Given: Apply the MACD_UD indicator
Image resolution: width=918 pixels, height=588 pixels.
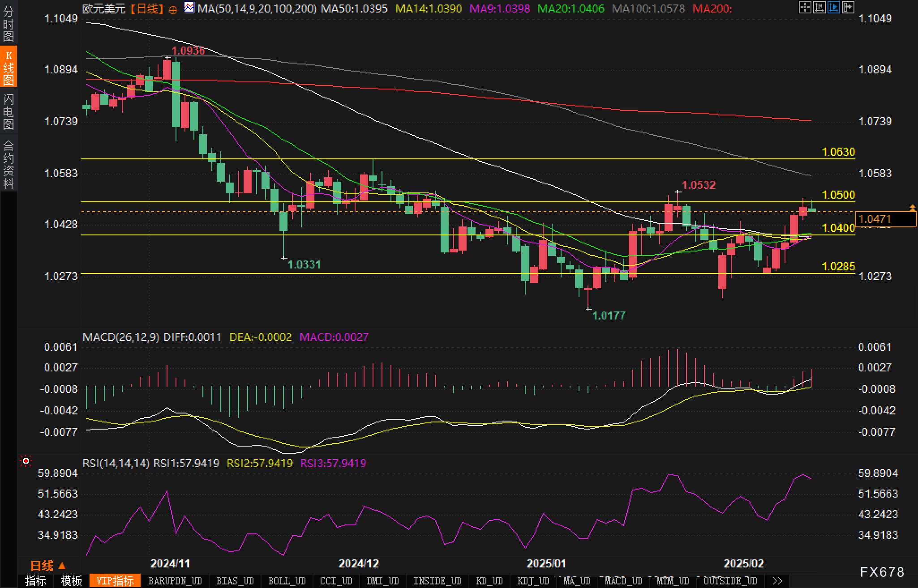Looking at the screenshot, I should [x=623, y=581].
